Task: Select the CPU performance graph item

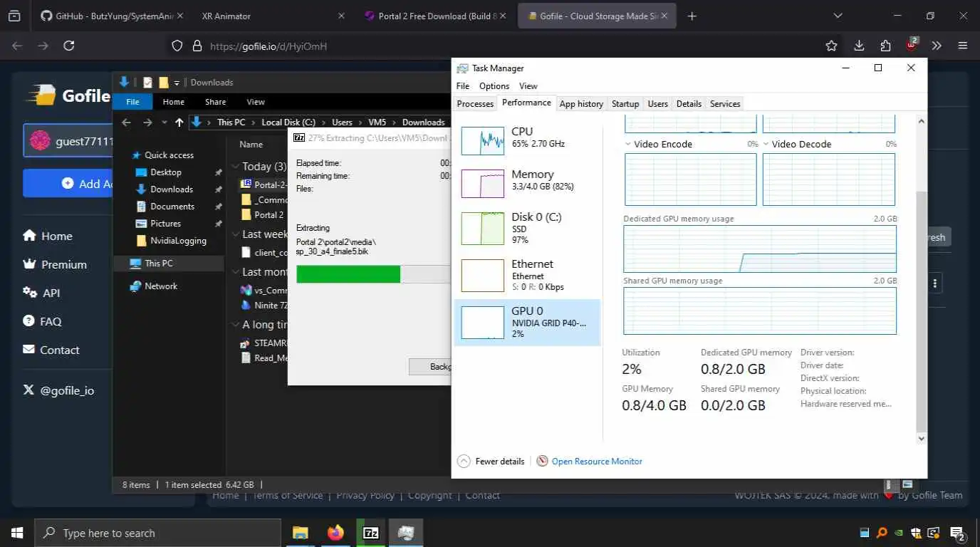Action: point(527,140)
